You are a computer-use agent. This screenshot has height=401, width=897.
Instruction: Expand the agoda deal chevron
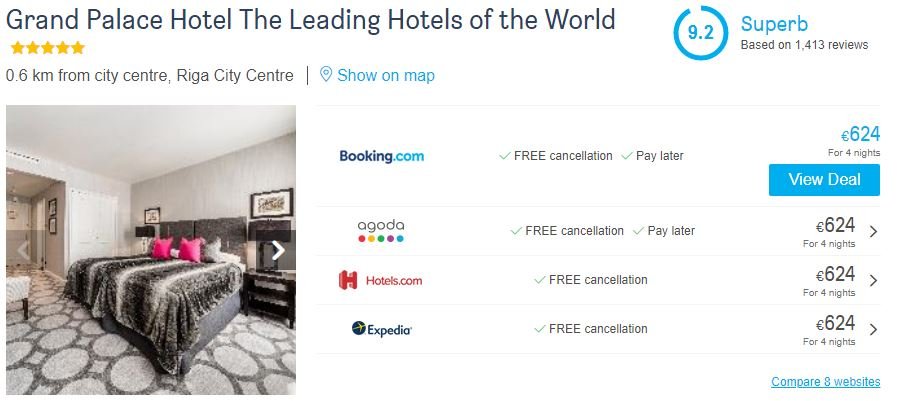click(873, 232)
